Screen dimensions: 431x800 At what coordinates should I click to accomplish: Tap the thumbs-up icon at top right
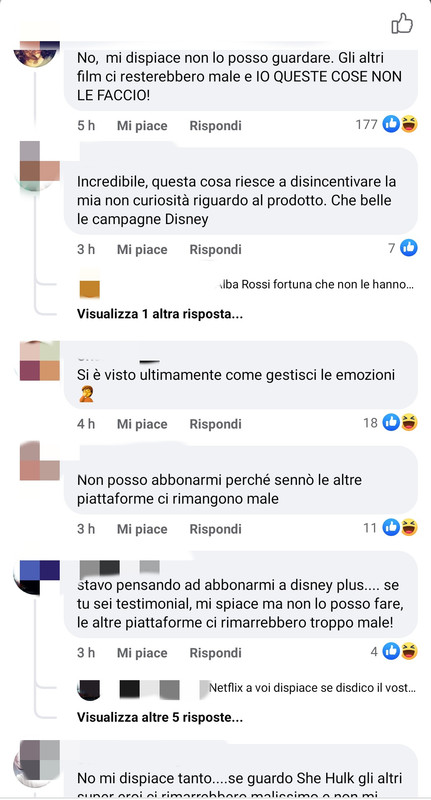402,23
